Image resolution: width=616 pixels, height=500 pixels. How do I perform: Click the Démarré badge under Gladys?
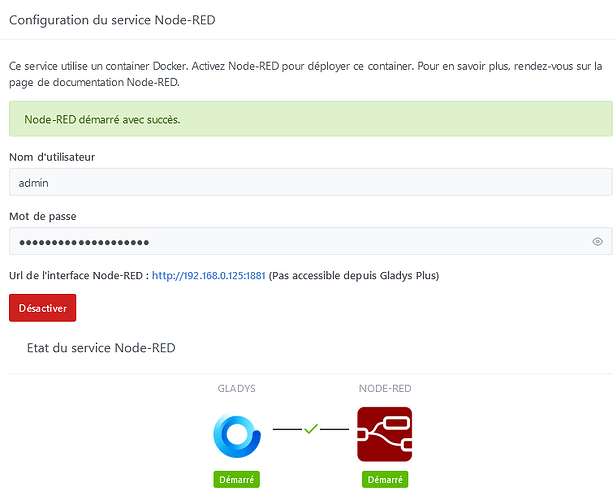[236, 480]
